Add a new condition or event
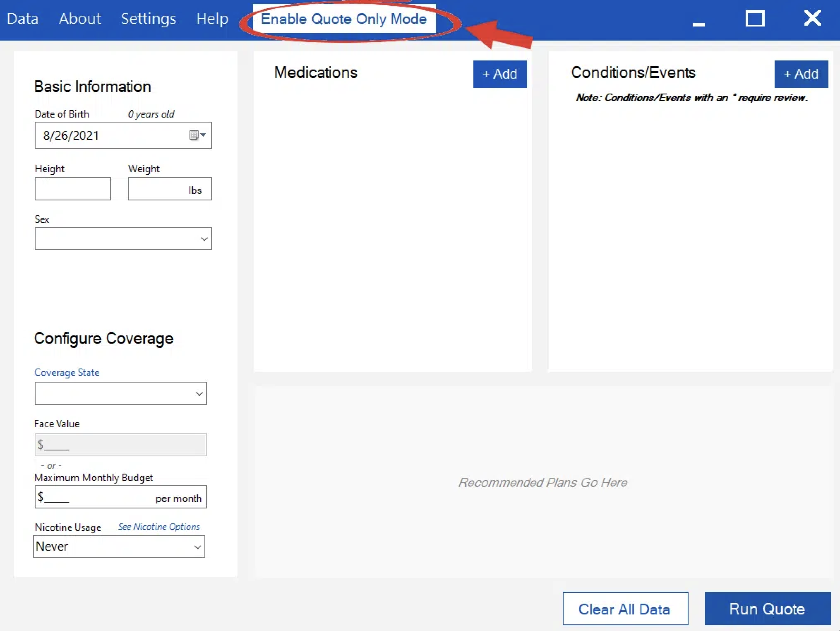The width and height of the screenshot is (840, 631). click(801, 74)
